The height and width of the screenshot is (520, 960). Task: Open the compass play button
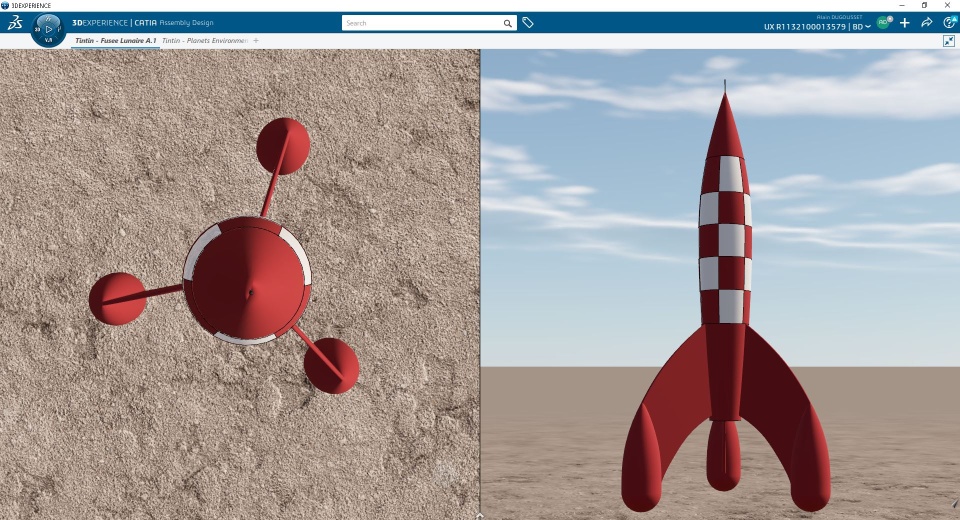click(x=48, y=29)
